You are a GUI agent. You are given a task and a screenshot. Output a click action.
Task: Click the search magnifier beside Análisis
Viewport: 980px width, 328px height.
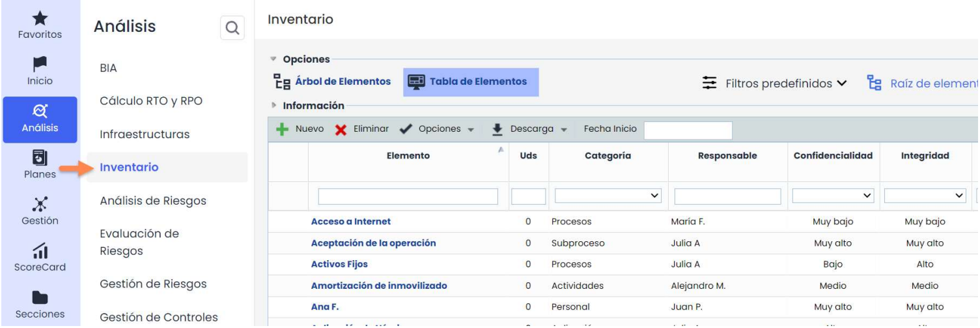[x=232, y=28]
